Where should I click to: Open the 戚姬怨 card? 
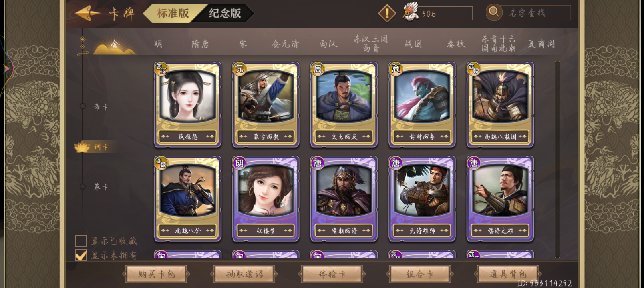point(187,104)
